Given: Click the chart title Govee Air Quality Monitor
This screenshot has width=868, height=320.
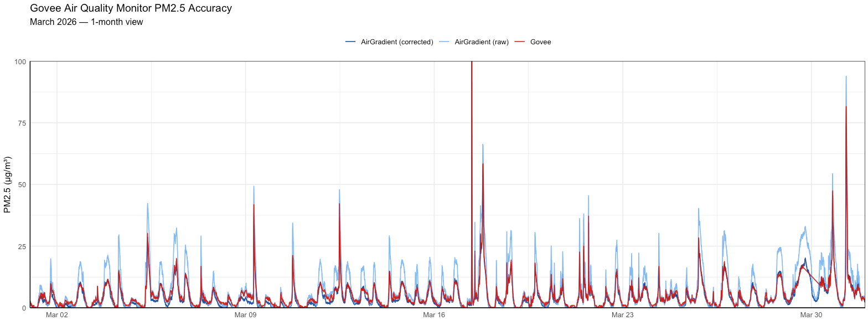Looking at the screenshot, I should (x=131, y=8).
